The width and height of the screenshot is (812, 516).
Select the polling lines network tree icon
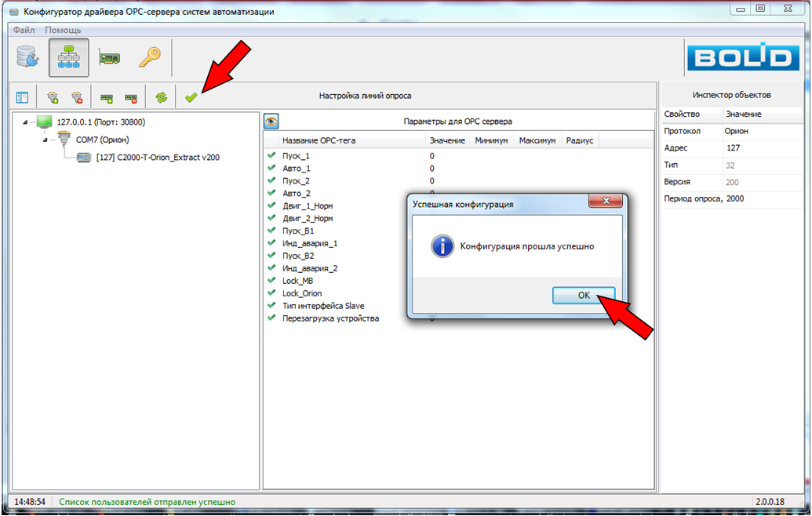point(68,58)
